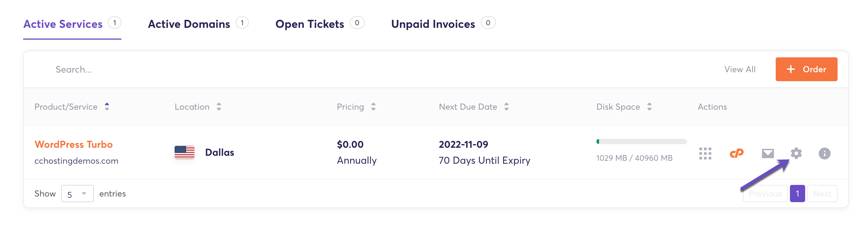Sort by Pricing column arrows
The width and height of the screenshot is (868, 226).
click(x=373, y=107)
